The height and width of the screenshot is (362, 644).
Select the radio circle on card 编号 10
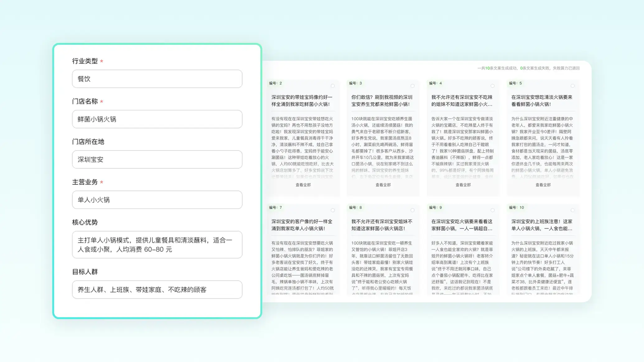point(572,210)
